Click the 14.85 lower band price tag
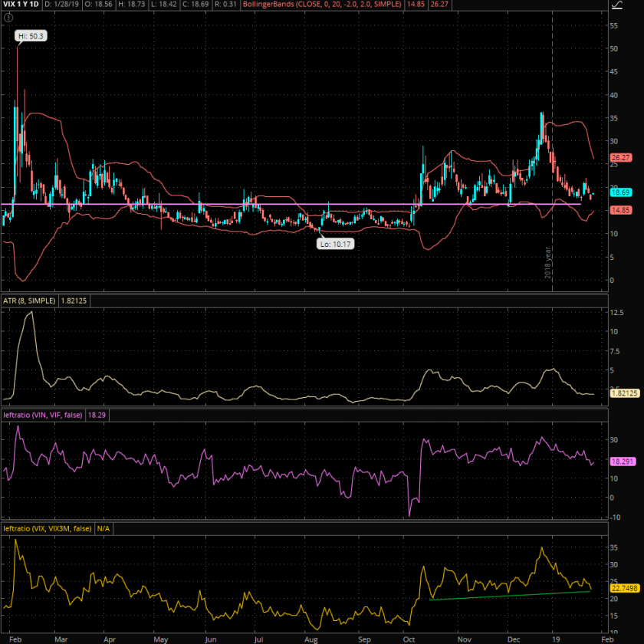644x644 pixels. point(619,210)
